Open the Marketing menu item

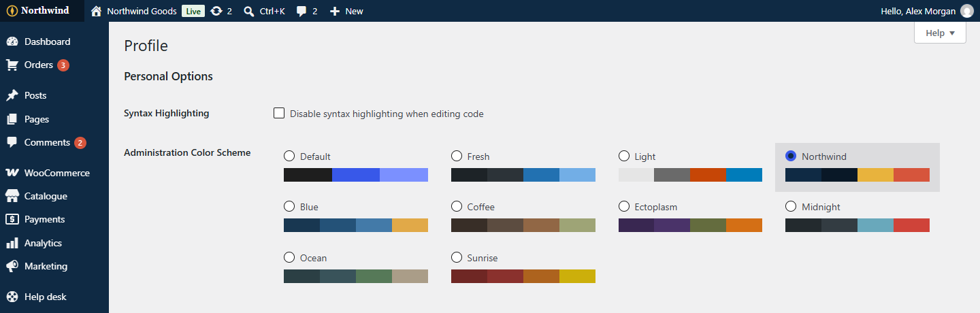tap(54, 266)
